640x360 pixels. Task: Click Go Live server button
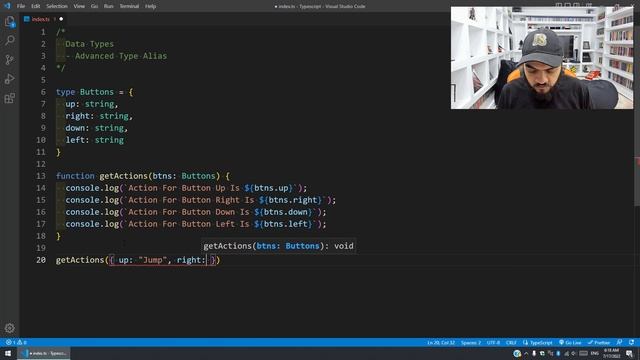tap(570, 342)
